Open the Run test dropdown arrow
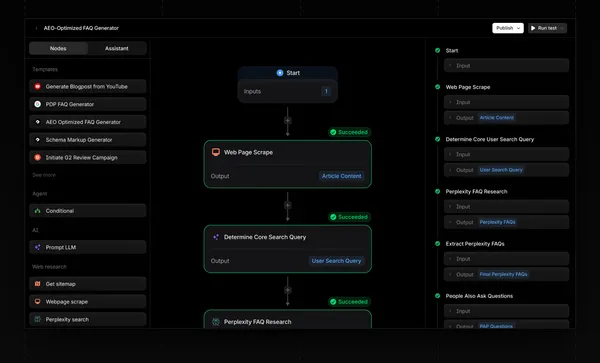600x363 pixels. pyautogui.click(x=562, y=28)
